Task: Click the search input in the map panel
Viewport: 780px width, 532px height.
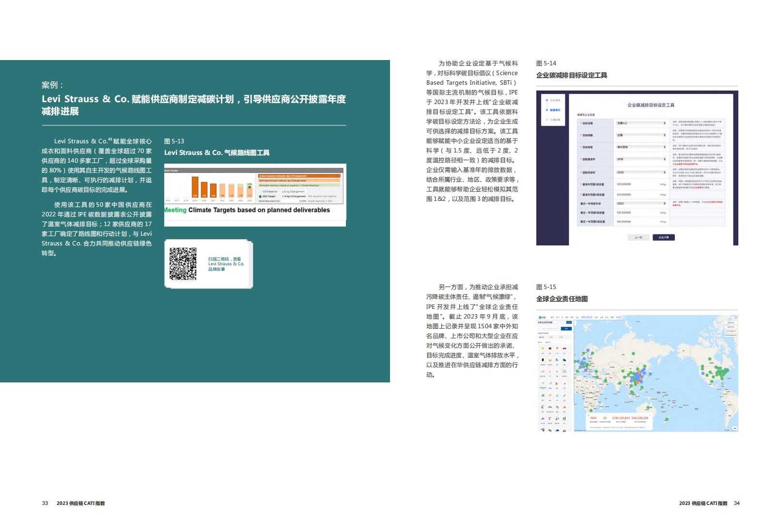Action: pyautogui.click(x=549, y=329)
